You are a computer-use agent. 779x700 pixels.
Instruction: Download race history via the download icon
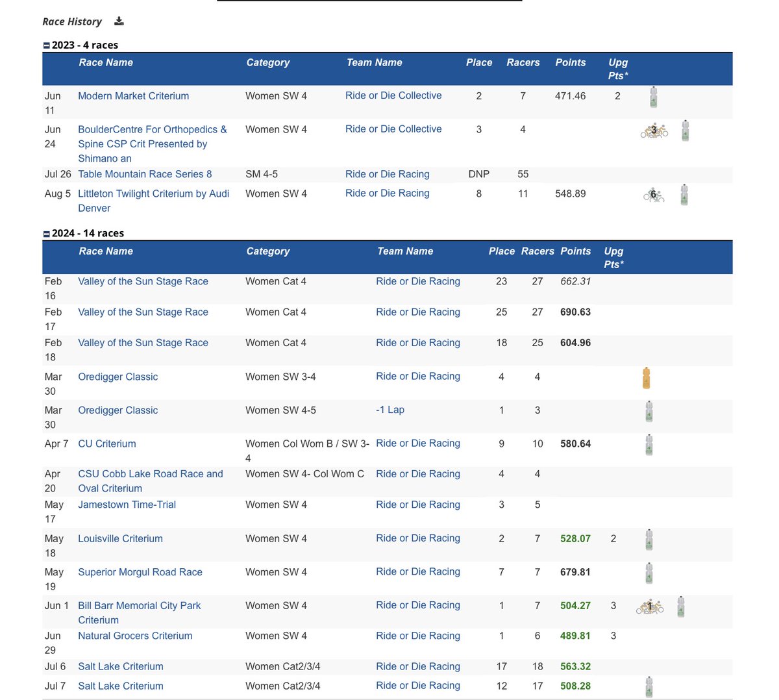tap(119, 21)
